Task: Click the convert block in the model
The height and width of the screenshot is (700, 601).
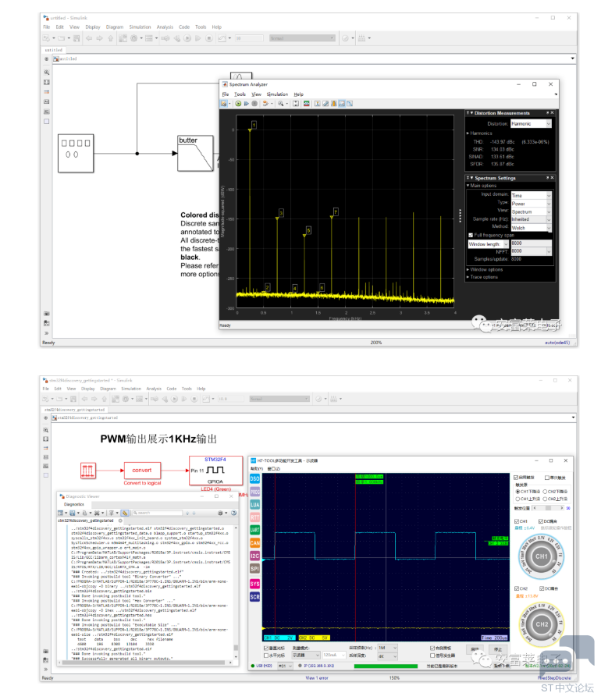Action: (x=142, y=471)
